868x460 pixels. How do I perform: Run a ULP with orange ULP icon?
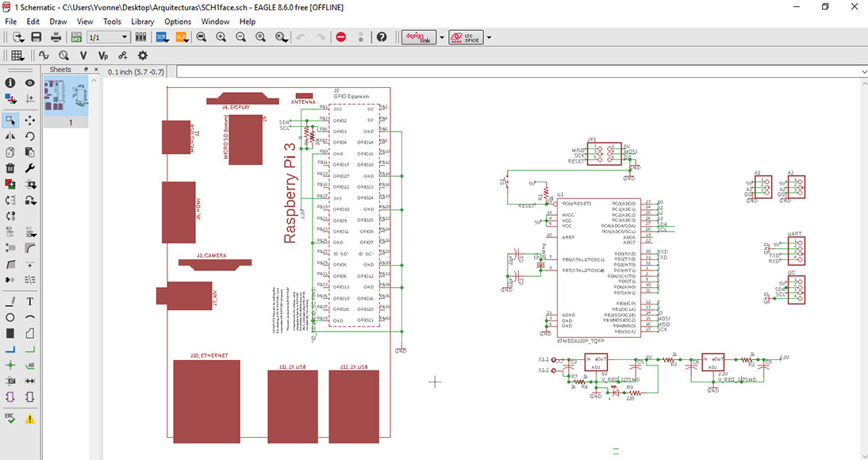(182, 37)
